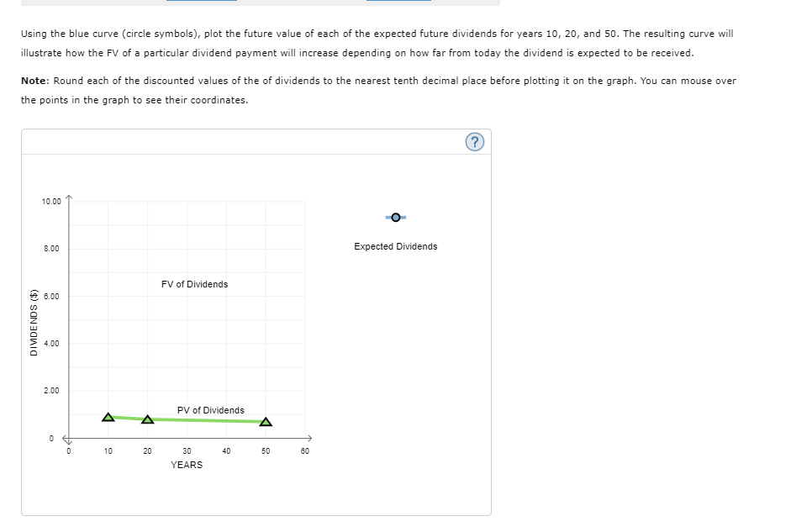Click the YEARS axis title
Screen dimensions: 812x532
point(187,465)
